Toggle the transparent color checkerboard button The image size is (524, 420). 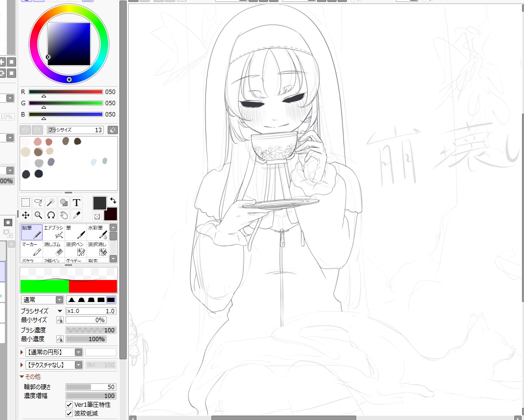point(97,216)
